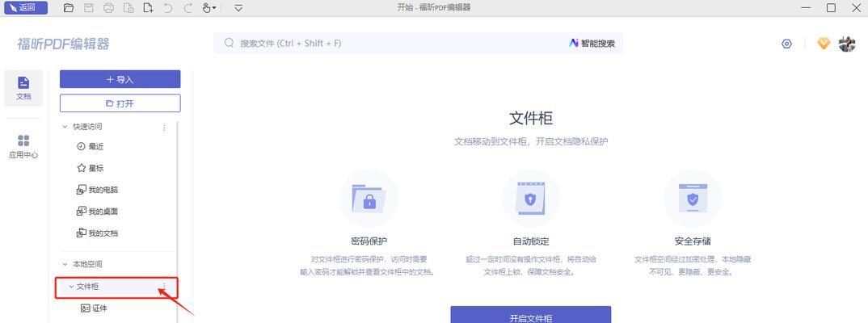The image size is (868, 323).
Task: Open the 快速访问 more options menu
Action: [164, 128]
